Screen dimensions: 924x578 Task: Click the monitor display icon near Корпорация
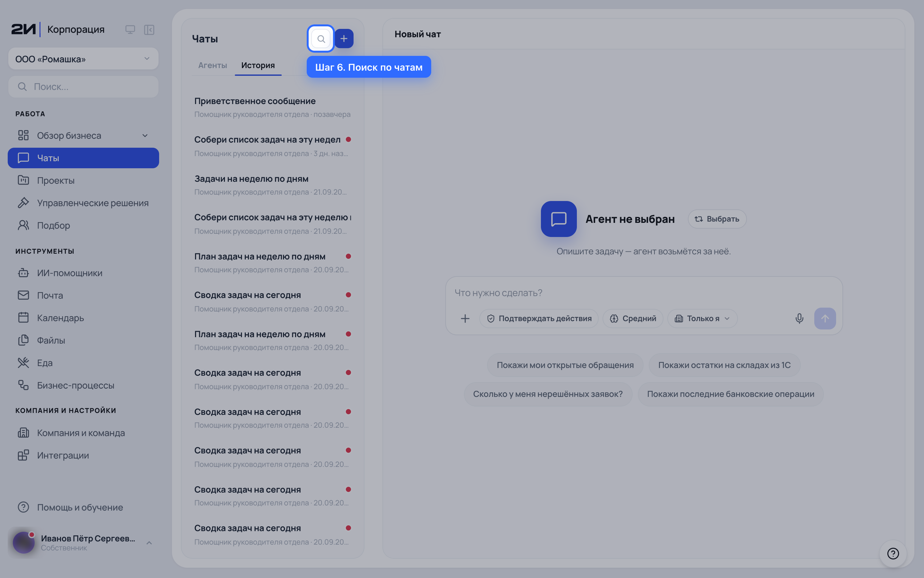tap(130, 30)
